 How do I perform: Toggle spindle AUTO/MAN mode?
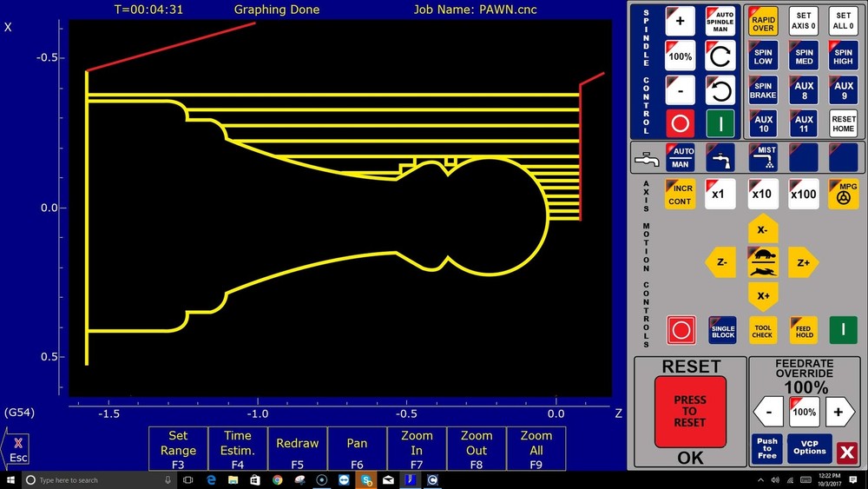tap(720, 21)
